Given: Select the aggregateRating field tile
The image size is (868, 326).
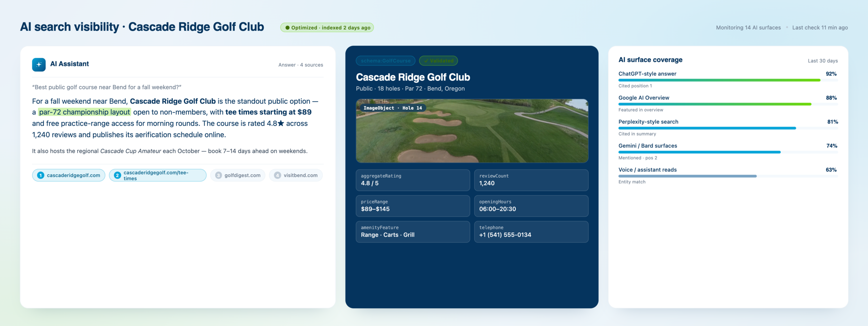Looking at the screenshot, I should point(413,180).
